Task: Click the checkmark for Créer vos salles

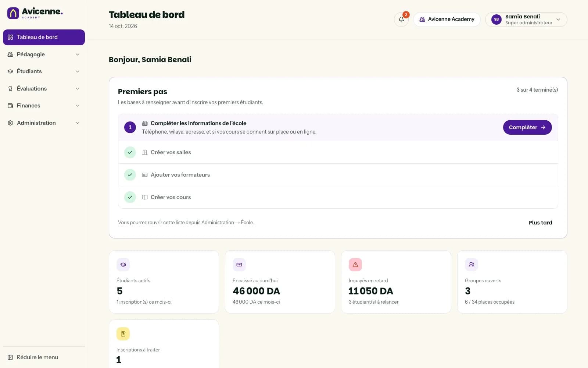Action: (x=130, y=152)
